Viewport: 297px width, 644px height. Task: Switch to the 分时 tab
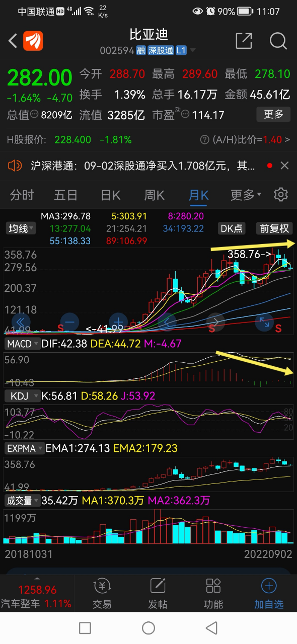coord(22,195)
